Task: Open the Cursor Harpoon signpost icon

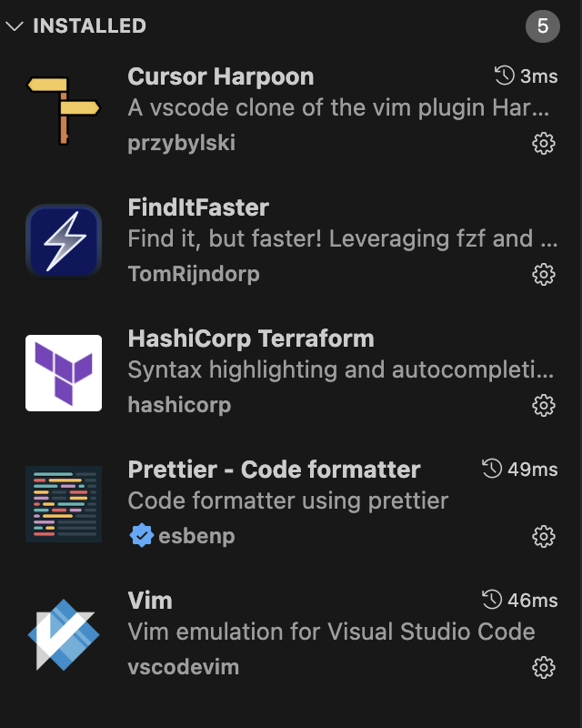Action: pyautogui.click(x=64, y=110)
